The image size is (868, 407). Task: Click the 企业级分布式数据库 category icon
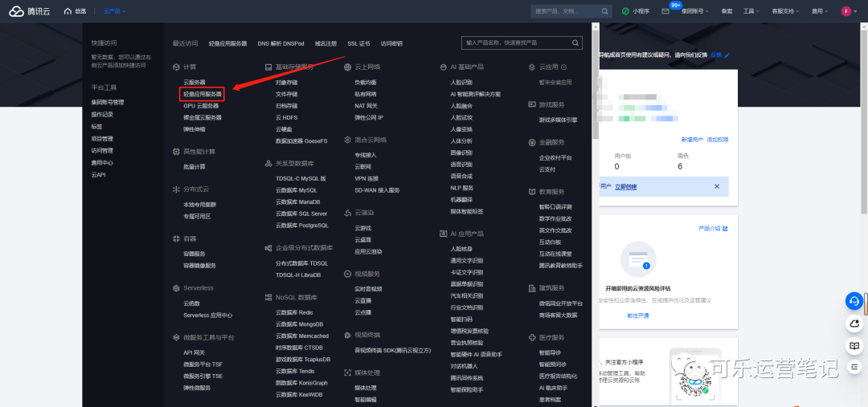click(268, 248)
